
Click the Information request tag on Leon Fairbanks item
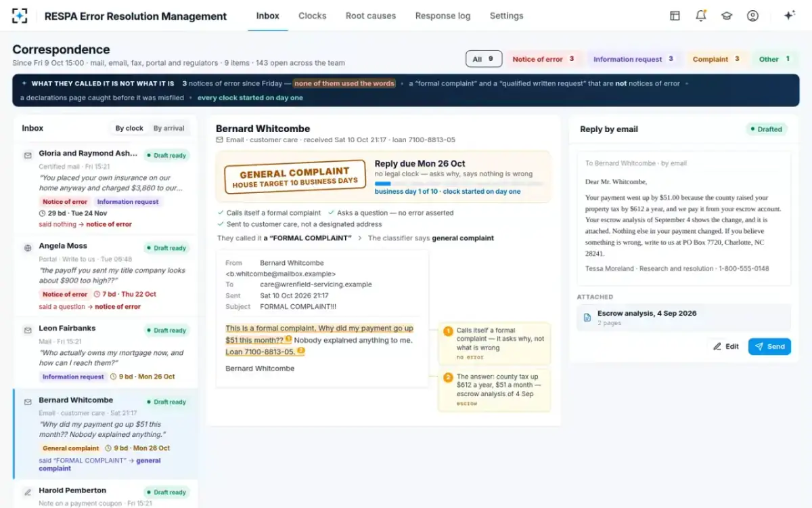coord(73,377)
